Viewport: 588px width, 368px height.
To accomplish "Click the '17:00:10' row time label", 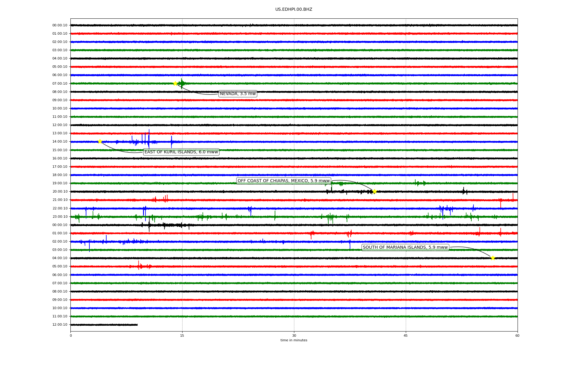I will (60, 167).
